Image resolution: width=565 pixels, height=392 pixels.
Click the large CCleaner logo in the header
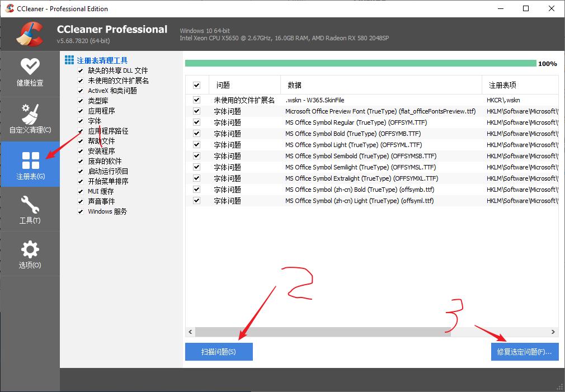(x=31, y=34)
